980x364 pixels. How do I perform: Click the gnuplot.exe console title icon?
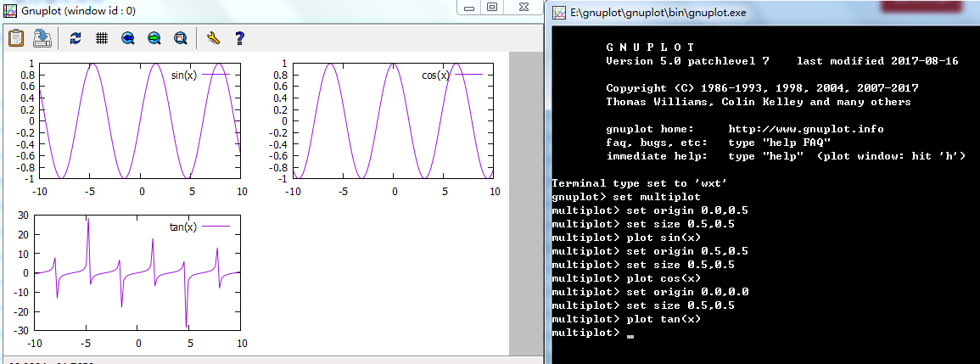coord(560,13)
